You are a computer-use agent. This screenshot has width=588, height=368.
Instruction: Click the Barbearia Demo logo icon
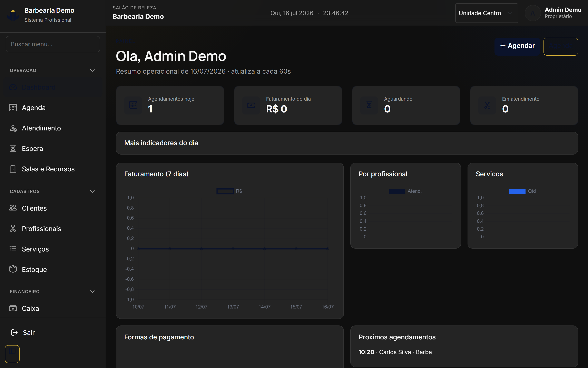[x=13, y=15]
